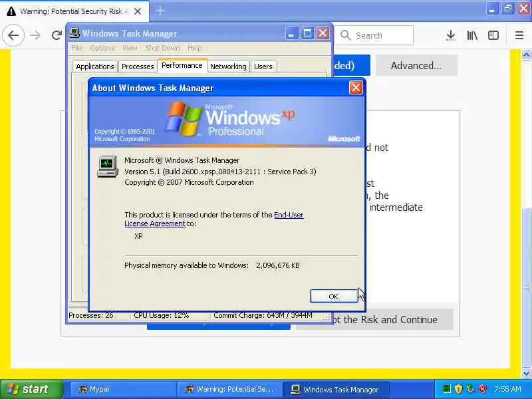Viewport: 532px width, 399px height.
Task: Toggle the browser sidebar icon
Action: point(493,35)
